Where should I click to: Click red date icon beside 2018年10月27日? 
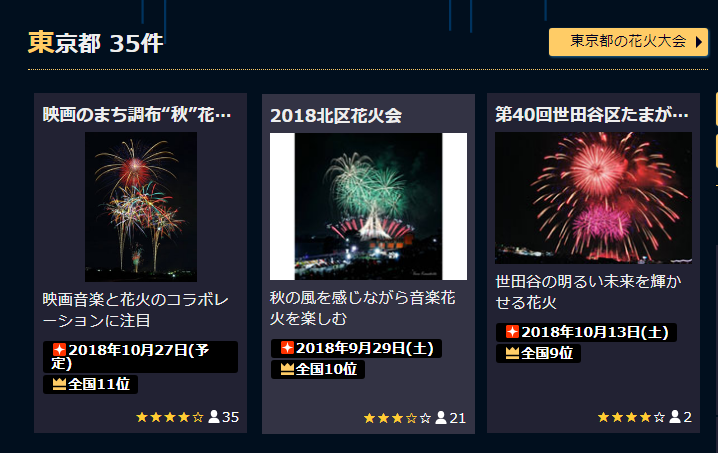[x=59, y=350]
